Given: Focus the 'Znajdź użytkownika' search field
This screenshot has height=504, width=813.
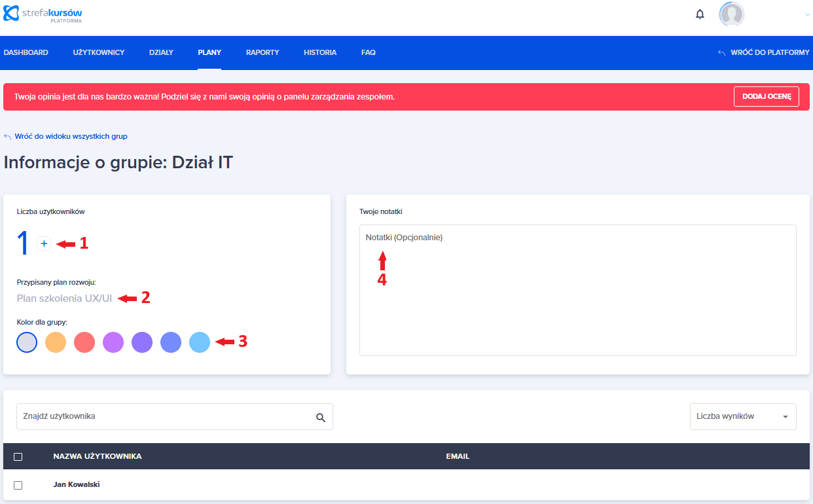Looking at the screenshot, I should [164, 416].
